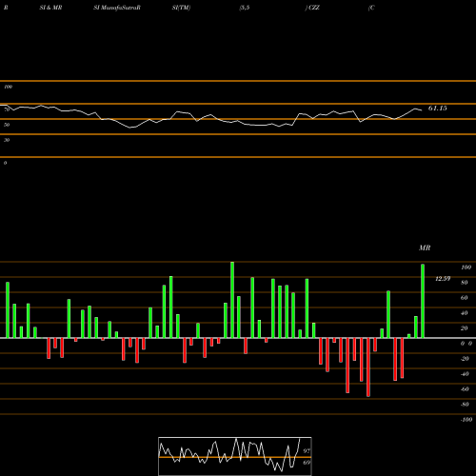Click the 70 level label on RSI axis
Image resolution: width=476 pixels, height=476 pixels.
coord(7,109)
